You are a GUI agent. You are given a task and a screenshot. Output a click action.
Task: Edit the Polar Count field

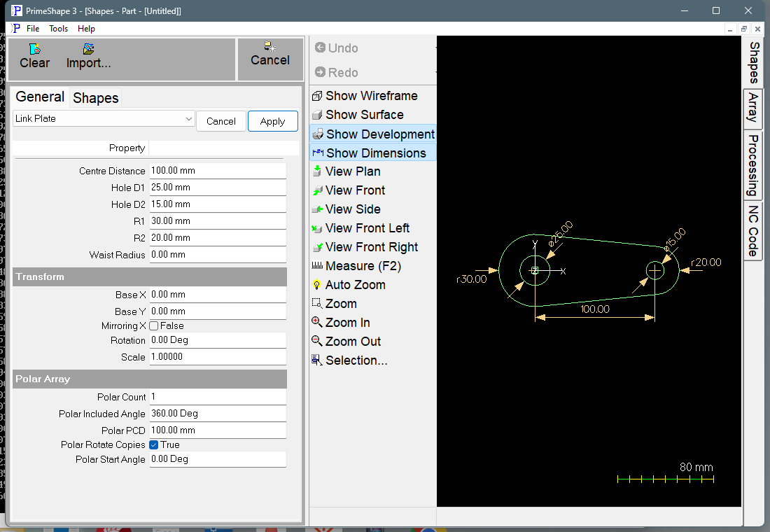pos(218,396)
